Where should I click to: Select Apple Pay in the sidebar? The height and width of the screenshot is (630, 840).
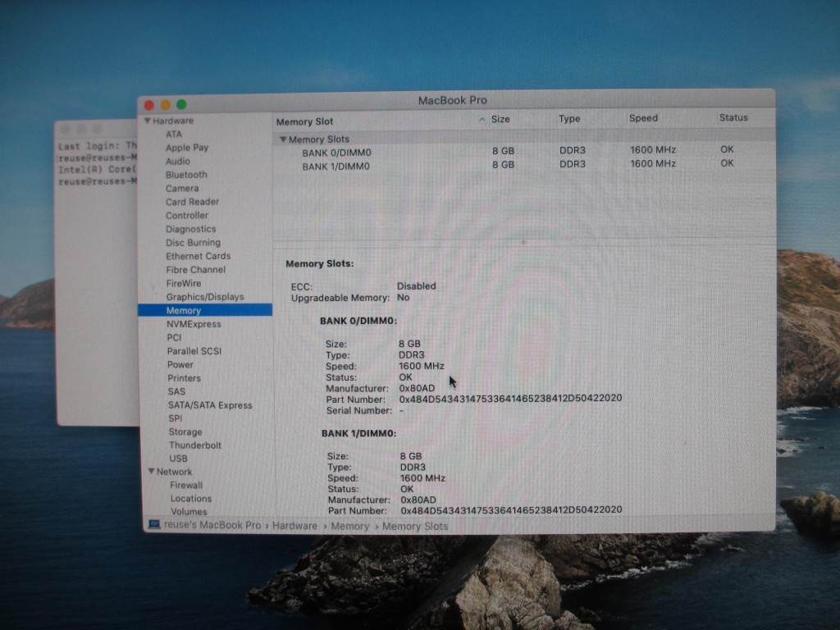click(187, 148)
